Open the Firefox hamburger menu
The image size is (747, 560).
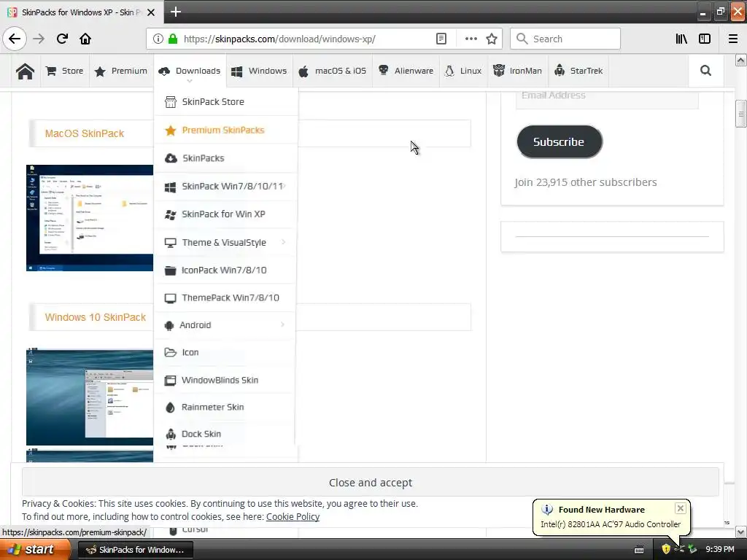[x=733, y=39]
